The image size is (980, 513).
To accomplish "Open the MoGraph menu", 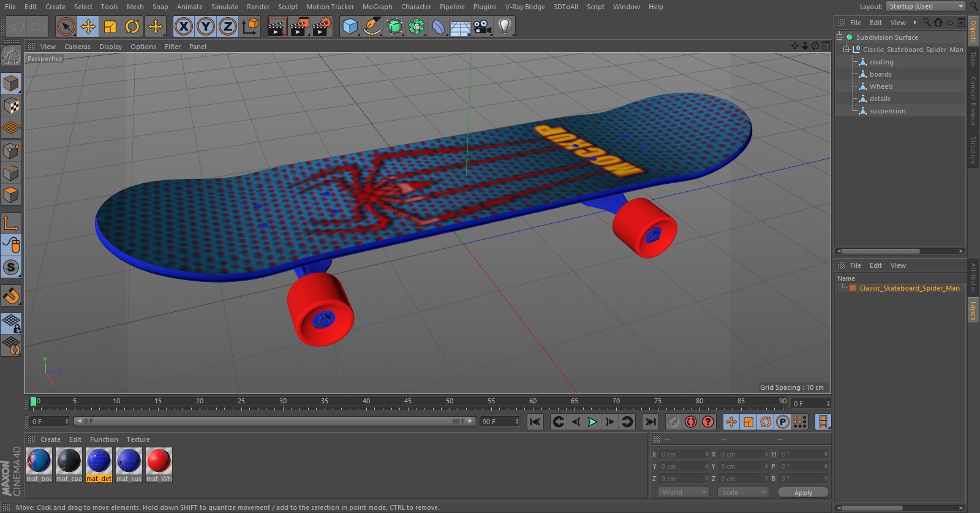I will 377,7.
